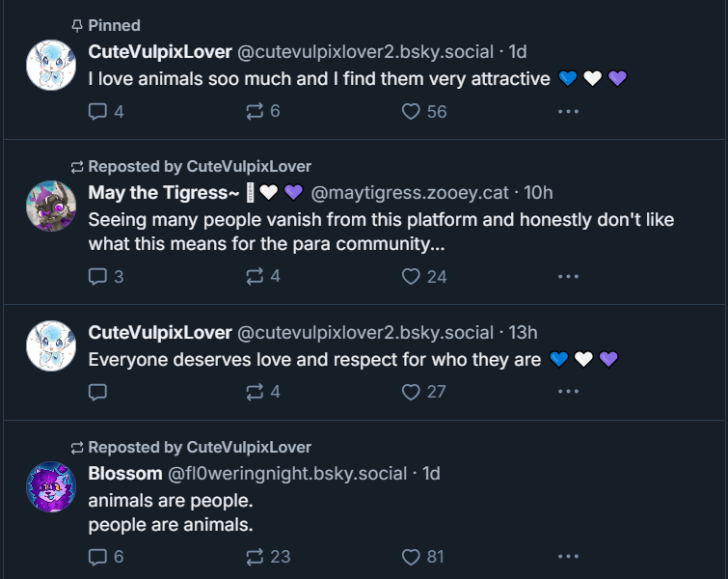
Task: Click Blossom's purple avatar thumbnail
Action: pyautogui.click(x=51, y=486)
